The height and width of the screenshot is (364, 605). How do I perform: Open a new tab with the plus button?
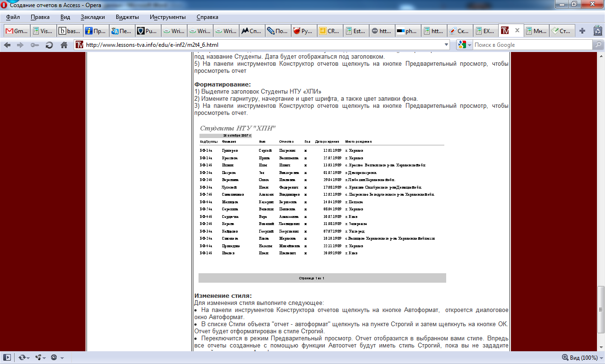(x=582, y=31)
